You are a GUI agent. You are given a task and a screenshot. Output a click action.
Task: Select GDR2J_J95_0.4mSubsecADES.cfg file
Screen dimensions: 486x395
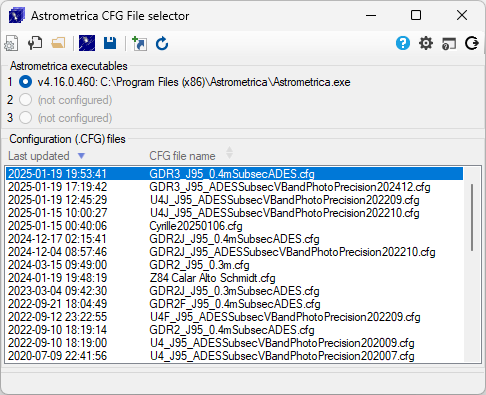tap(234, 239)
